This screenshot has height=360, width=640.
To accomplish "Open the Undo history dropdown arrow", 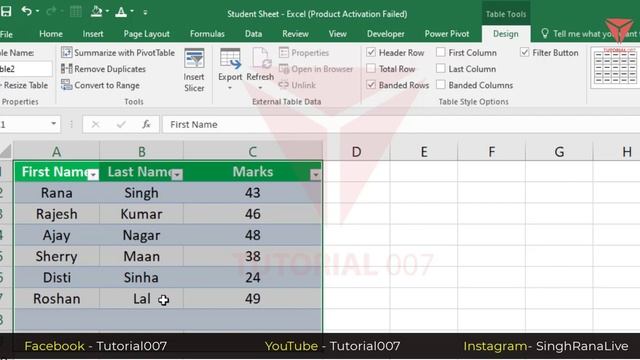I will click(38, 11).
